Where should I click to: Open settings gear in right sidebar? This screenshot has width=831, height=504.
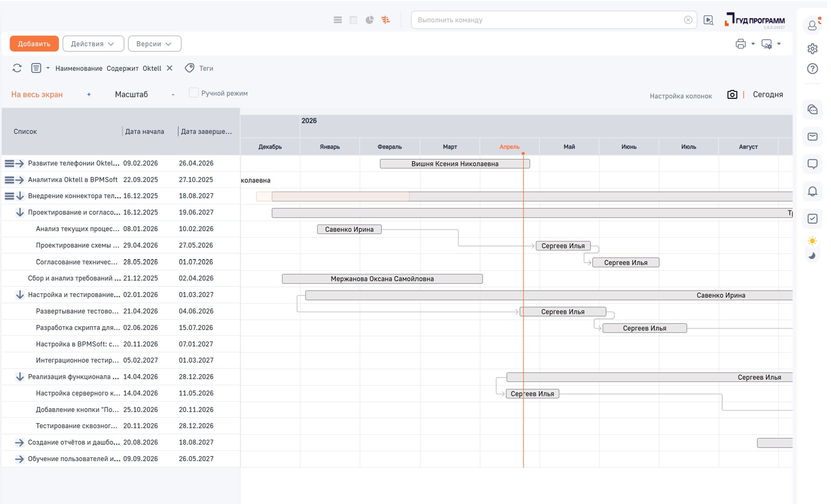[x=812, y=48]
